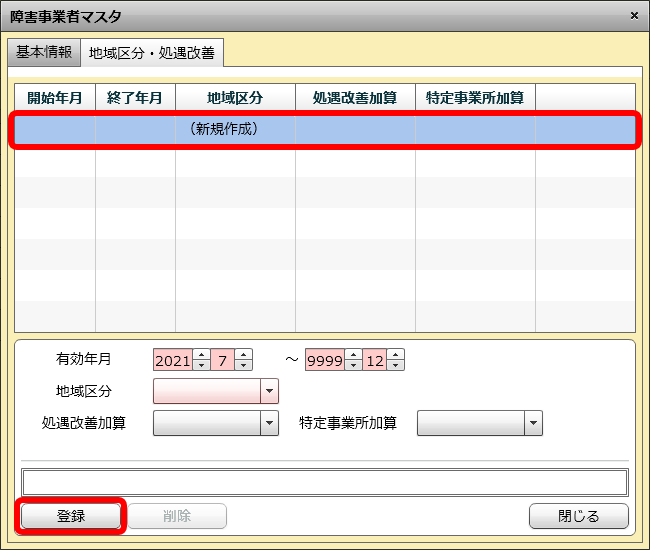Select the (新規作成) row in the table

(x=324, y=130)
